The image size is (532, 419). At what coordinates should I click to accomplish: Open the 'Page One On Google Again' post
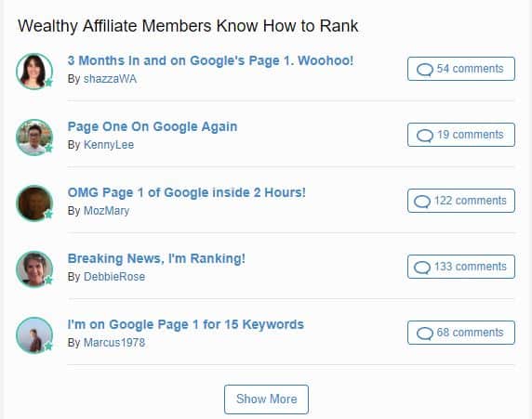(x=153, y=126)
